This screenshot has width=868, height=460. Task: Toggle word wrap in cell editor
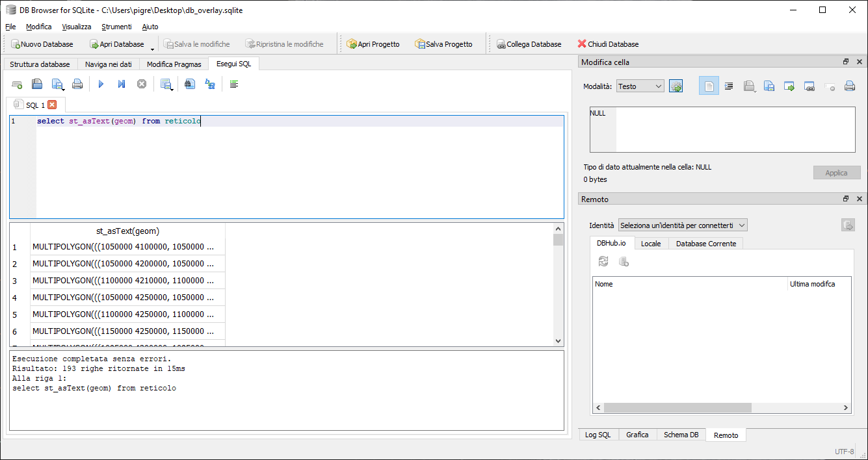coord(709,86)
